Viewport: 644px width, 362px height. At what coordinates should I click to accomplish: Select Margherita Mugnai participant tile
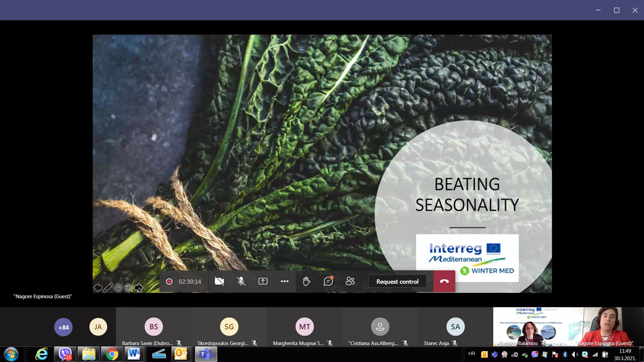(x=304, y=327)
